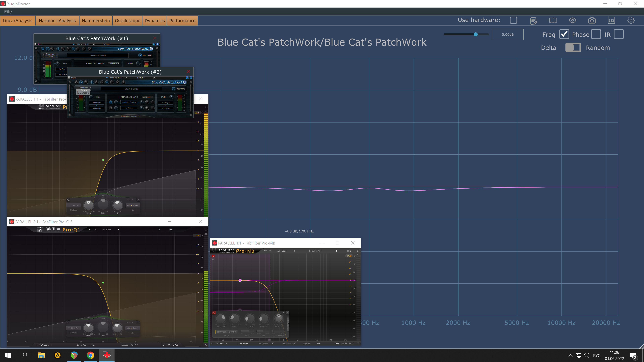Enable the Phase checkbox
644x362 pixels.
tap(596, 34)
